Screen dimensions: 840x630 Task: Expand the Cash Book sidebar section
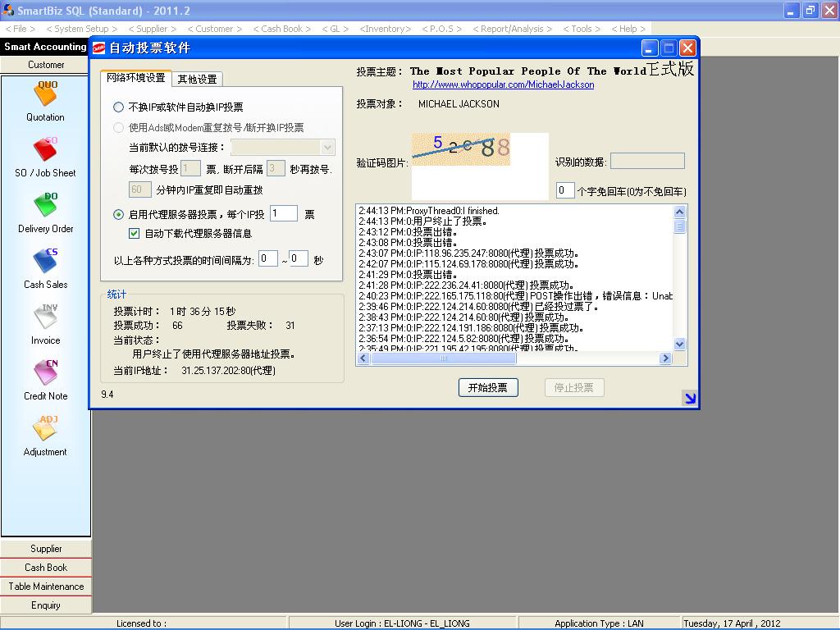click(46, 568)
